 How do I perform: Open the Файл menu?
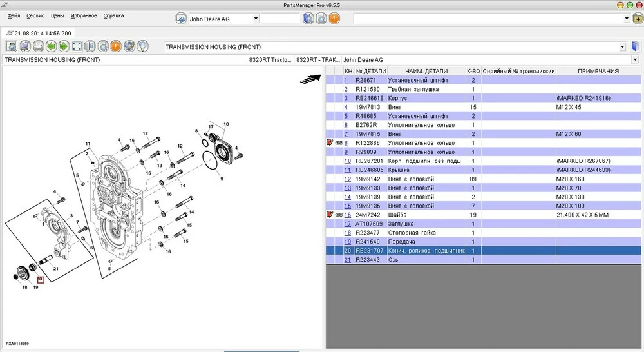[x=14, y=15]
